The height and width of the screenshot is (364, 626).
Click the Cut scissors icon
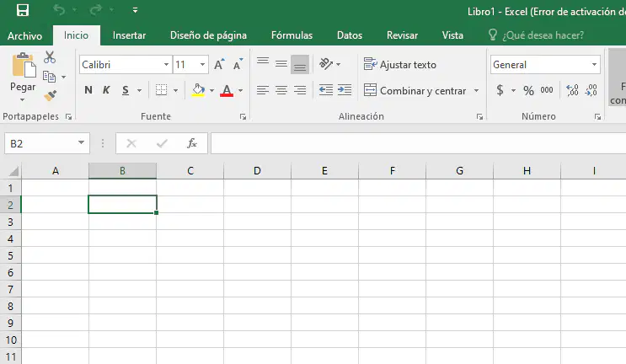(x=50, y=57)
